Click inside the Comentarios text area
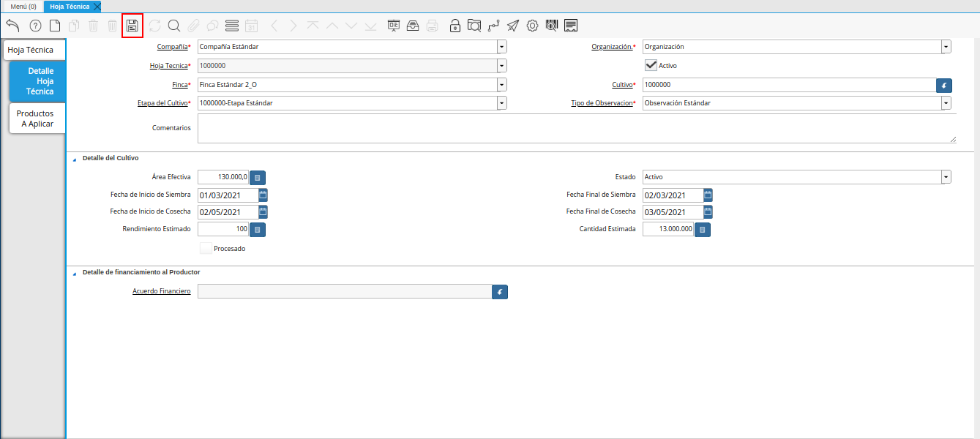The image size is (980, 439). pyautogui.click(x=576, y=128)
